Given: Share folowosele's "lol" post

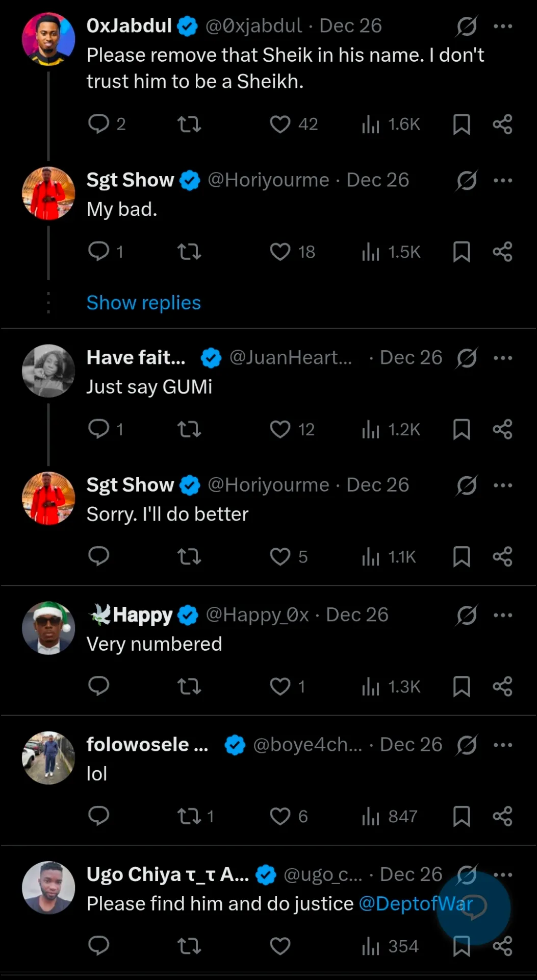Looking at the screenshot, I should click(x=502, y=816).
